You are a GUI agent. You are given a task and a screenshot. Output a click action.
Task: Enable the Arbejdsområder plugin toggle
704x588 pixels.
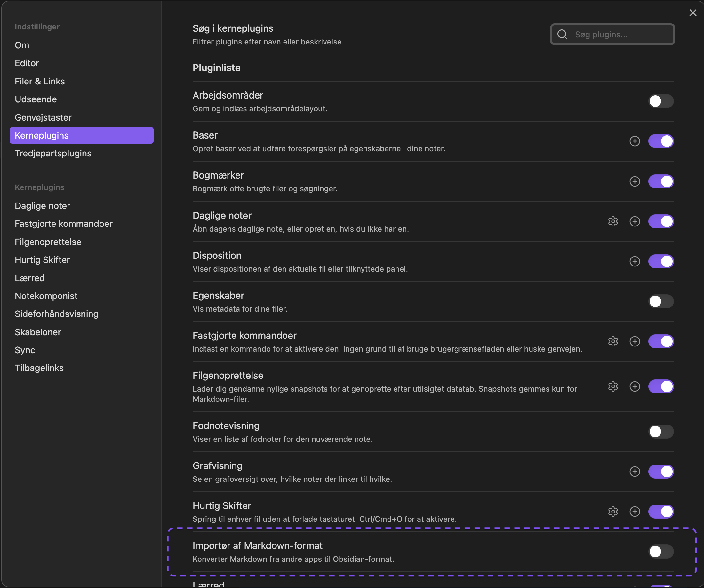[x=660, y=101]
